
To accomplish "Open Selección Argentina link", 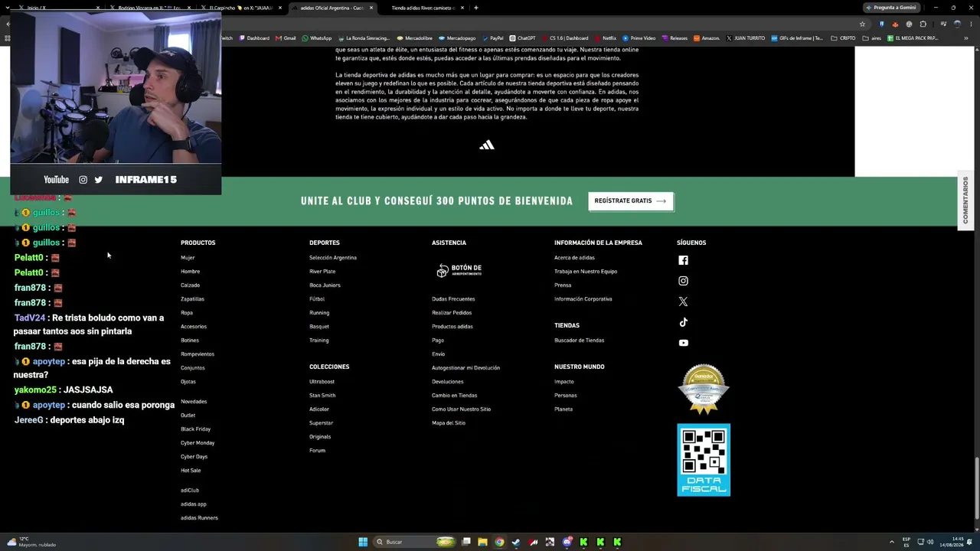I will (x=333, y=258).
